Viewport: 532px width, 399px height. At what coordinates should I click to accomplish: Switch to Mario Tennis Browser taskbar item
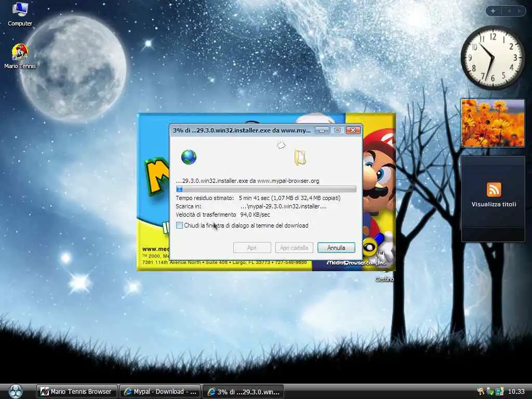point(77,392)
